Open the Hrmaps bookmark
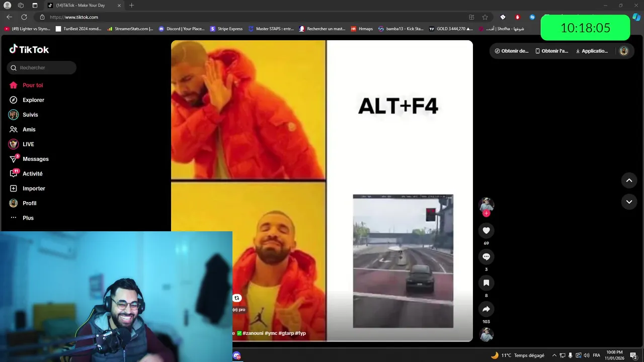 (362, 29)
